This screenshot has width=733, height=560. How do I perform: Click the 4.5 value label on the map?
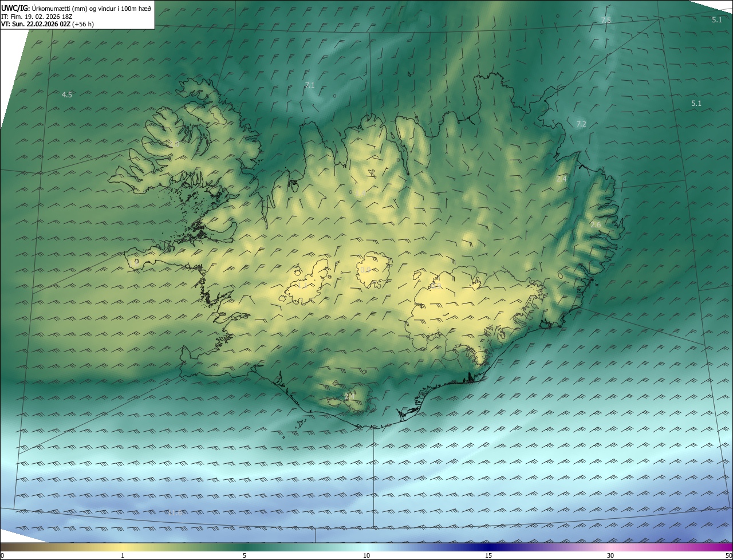click(67, 94)
